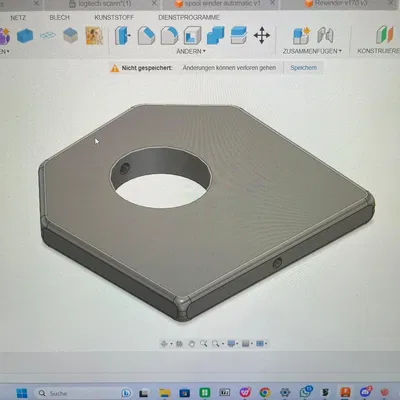Viewport: 400px width, 400px height.
Task: Open the Orbit type dropdown arrow
Action: [171, 344]
